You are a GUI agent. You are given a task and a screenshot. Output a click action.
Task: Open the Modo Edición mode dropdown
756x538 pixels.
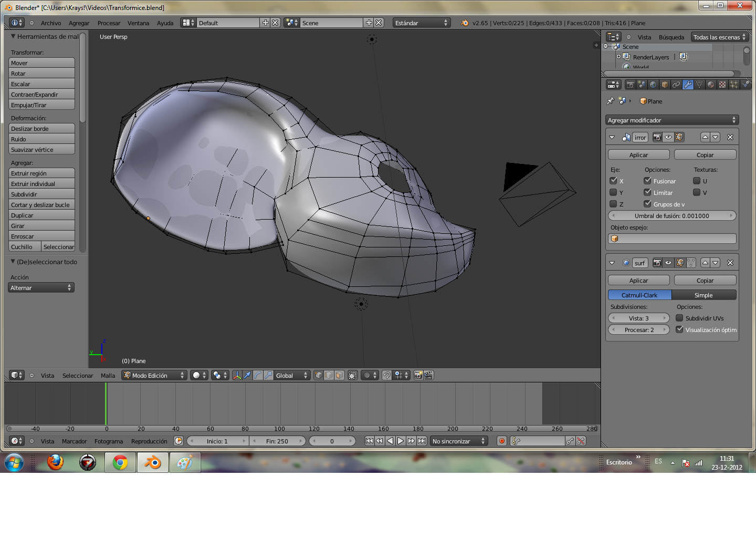click(154, 375)
